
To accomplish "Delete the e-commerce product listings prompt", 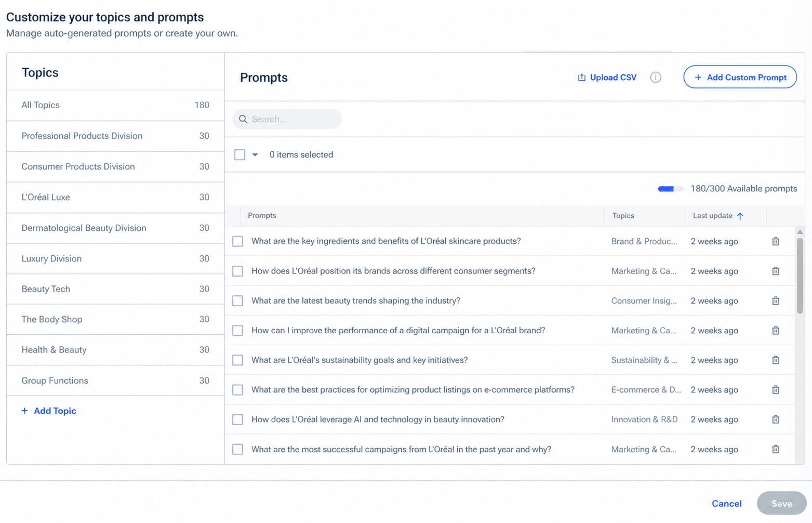I will [776, 389].
